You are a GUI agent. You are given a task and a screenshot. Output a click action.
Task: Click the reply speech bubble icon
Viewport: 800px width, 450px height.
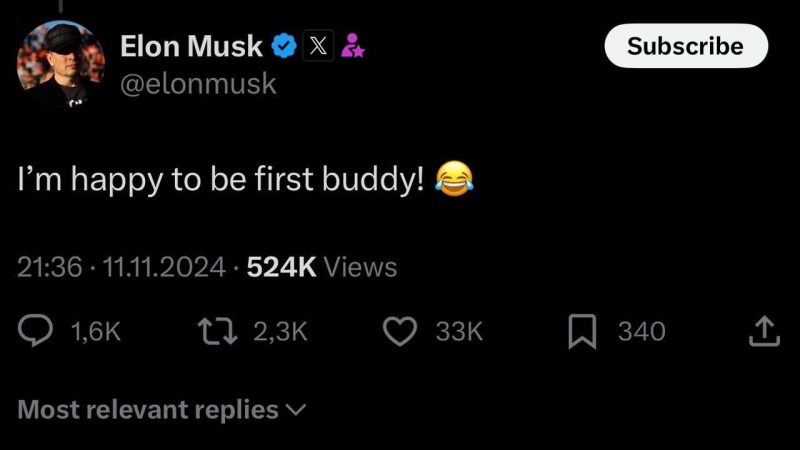pos(39,331)
